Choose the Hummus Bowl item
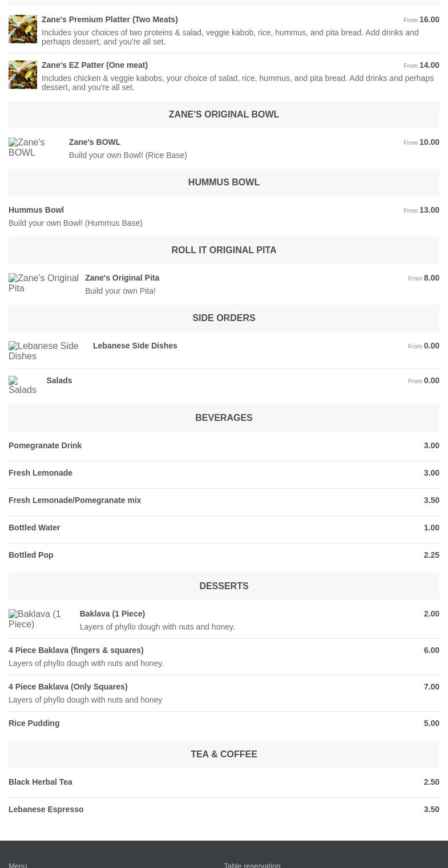 coord(36,210)
